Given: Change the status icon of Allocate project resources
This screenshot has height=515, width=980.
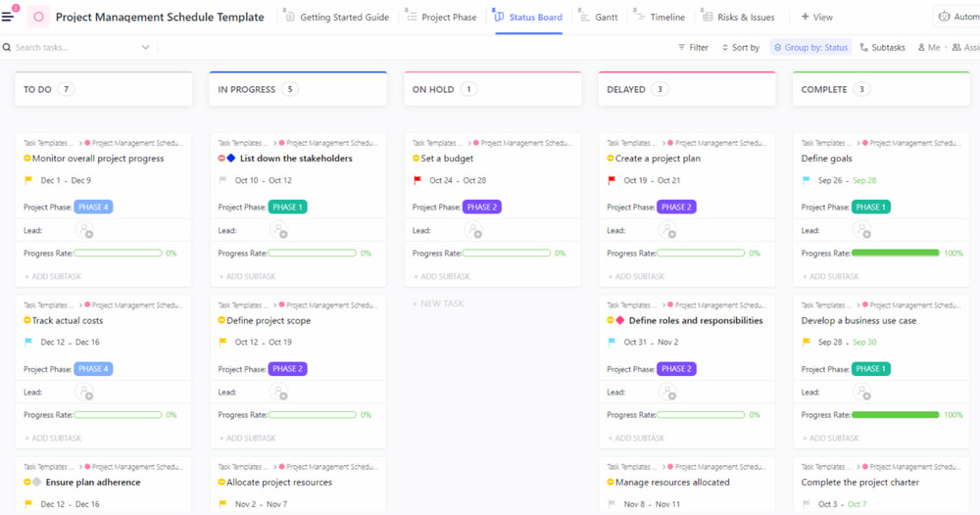Looking at the screenshot, I should [x=221, y=482].
